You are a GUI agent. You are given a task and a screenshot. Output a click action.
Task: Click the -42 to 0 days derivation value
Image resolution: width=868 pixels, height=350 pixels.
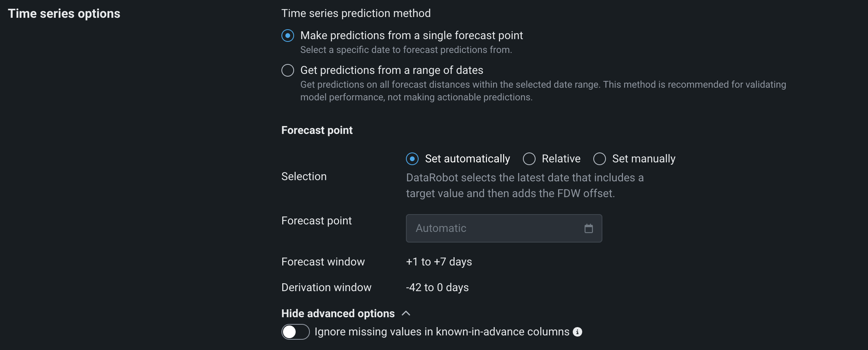(x=437, y=287)
